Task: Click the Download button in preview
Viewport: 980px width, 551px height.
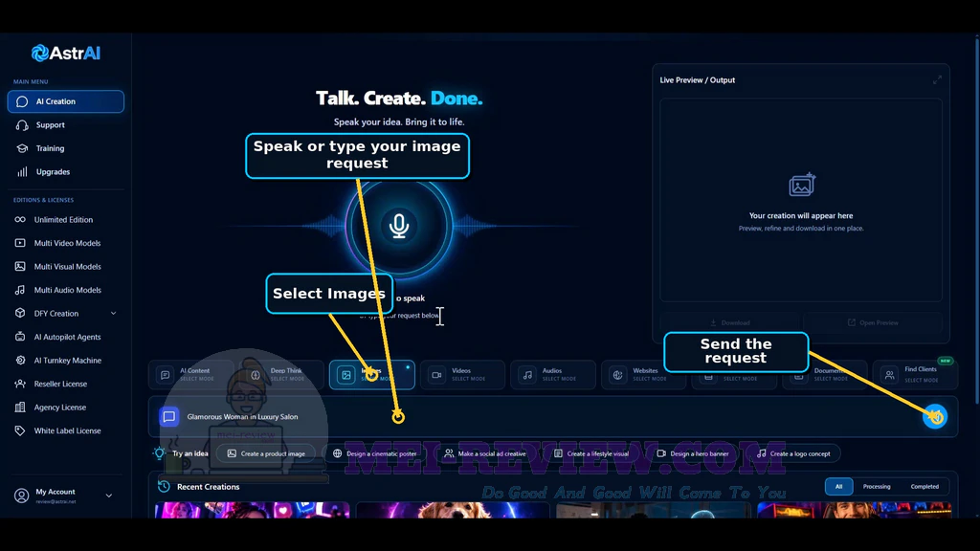Action: pyautogui.click(x=730, y=322)
